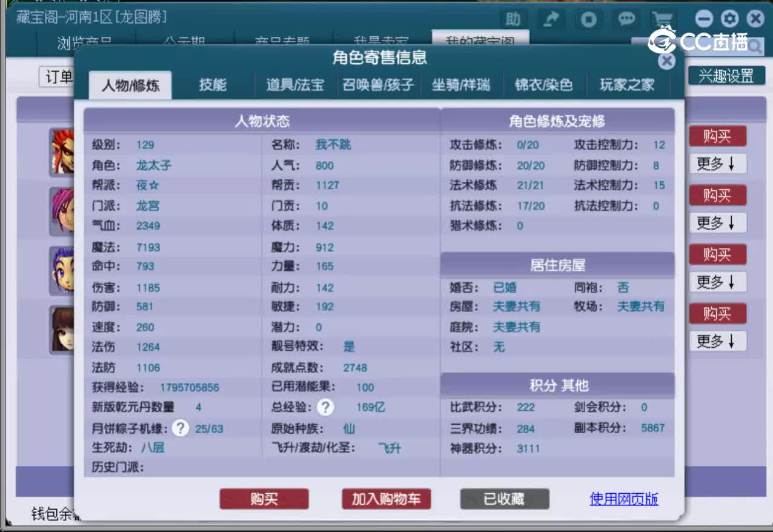Image resolution: width=773 pixels, height=532 pixels.
Task: Open the settings gear icon
Action: coord(729,19)
